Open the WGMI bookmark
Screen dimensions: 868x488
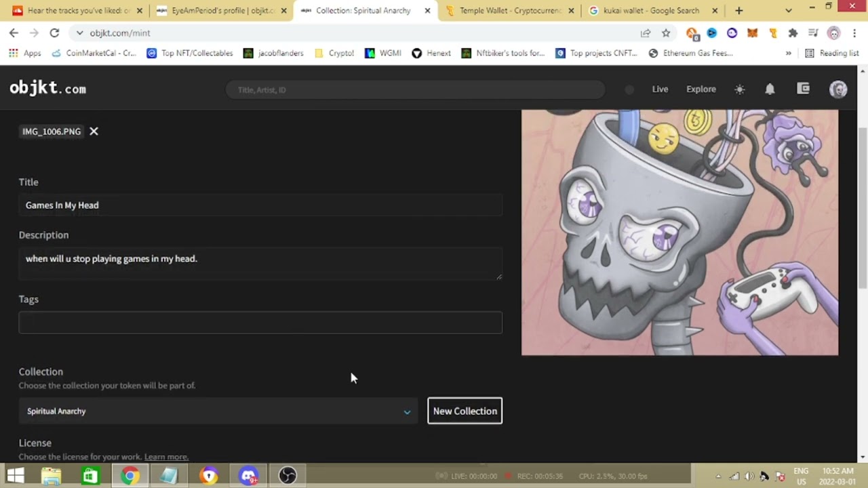click(383, 53)
